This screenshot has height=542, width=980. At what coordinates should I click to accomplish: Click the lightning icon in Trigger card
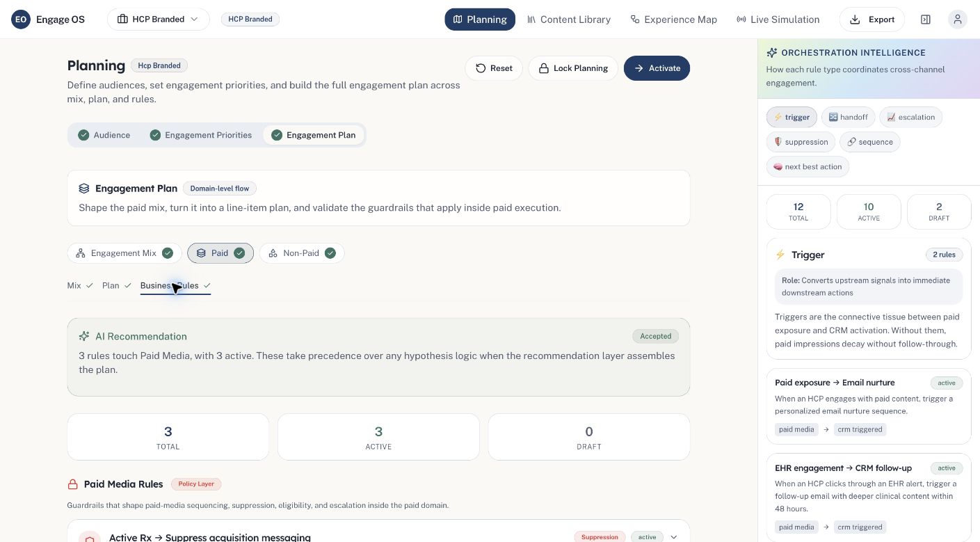click(x=780, y=255)
